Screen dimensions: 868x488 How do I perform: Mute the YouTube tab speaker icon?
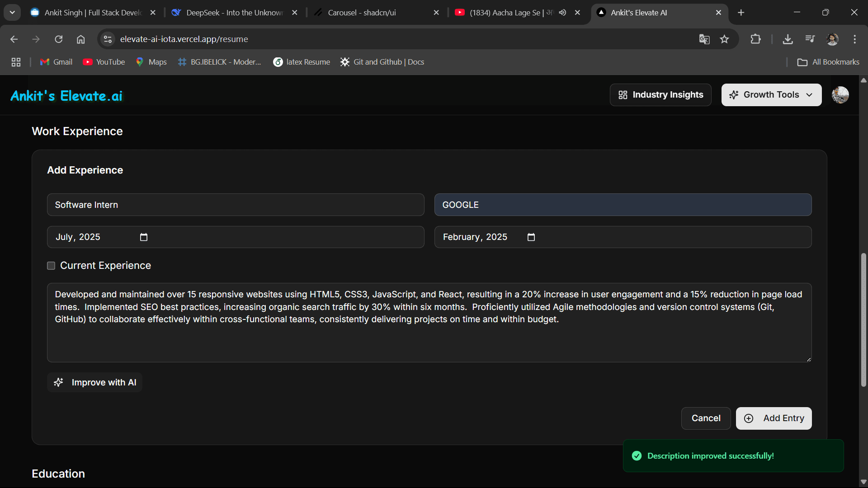pos(562,13)
